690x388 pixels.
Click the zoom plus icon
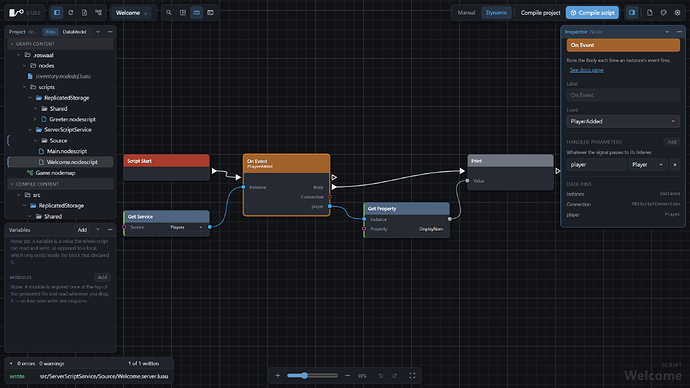[278, 376]
